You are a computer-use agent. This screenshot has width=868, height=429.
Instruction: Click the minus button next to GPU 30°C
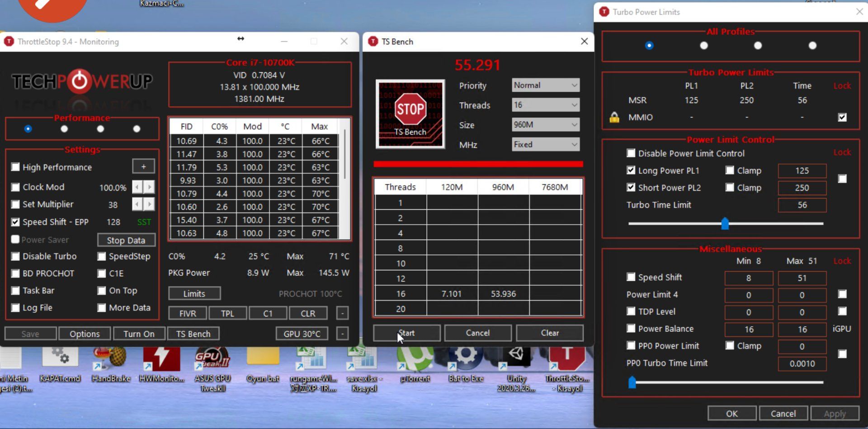(342, 334)
